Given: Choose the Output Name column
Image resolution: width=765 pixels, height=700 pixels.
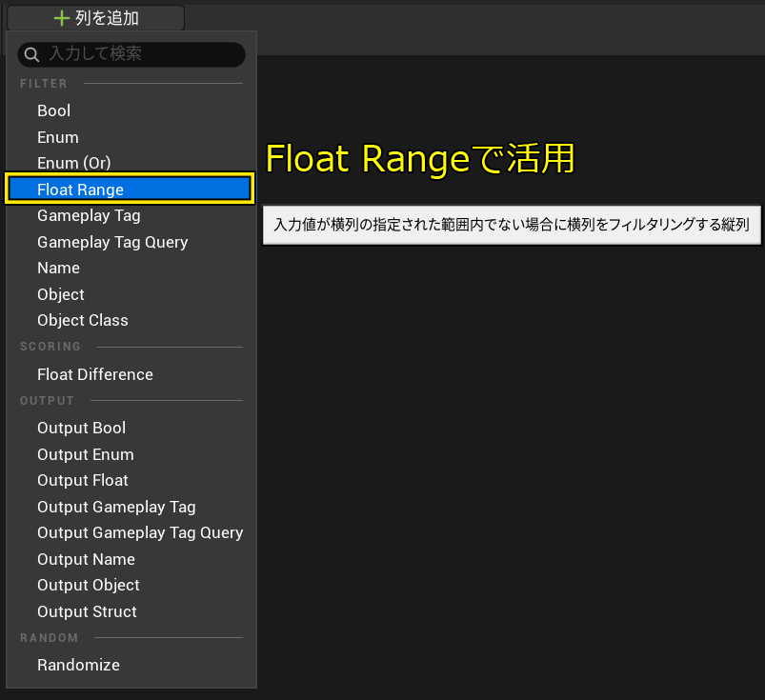Looking at the screenshot, I should click(x=131, y=559).
